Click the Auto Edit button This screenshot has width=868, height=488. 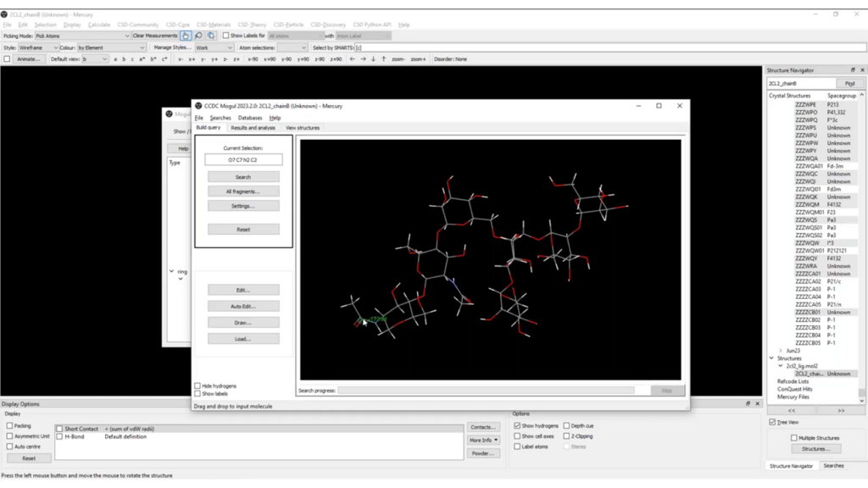point(243,306)
